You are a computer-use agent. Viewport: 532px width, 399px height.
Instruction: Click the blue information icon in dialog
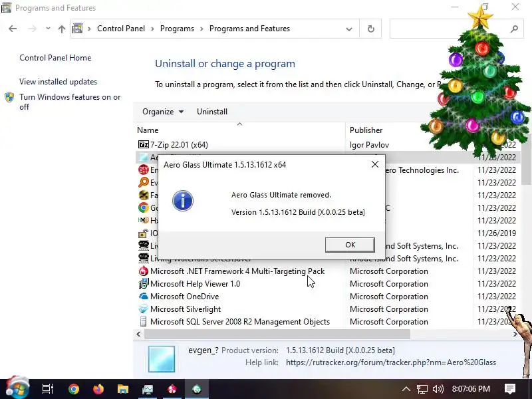click(182, 201)
